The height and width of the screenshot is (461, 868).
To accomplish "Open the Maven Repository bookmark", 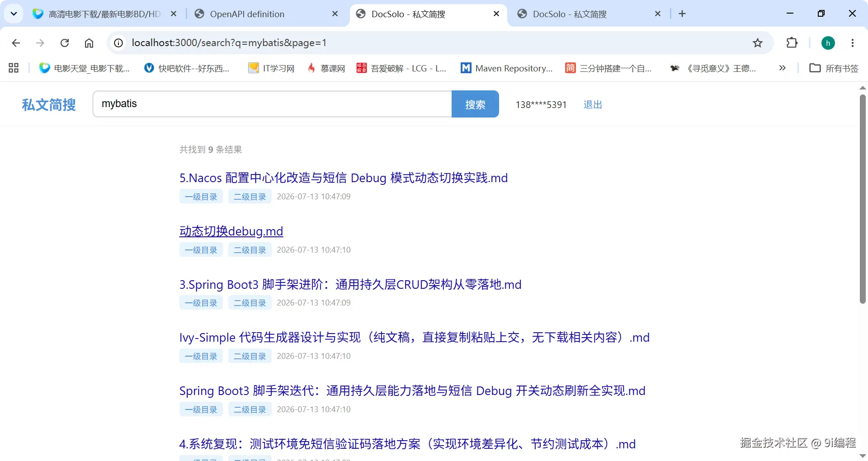I will [x=506, y=68].
